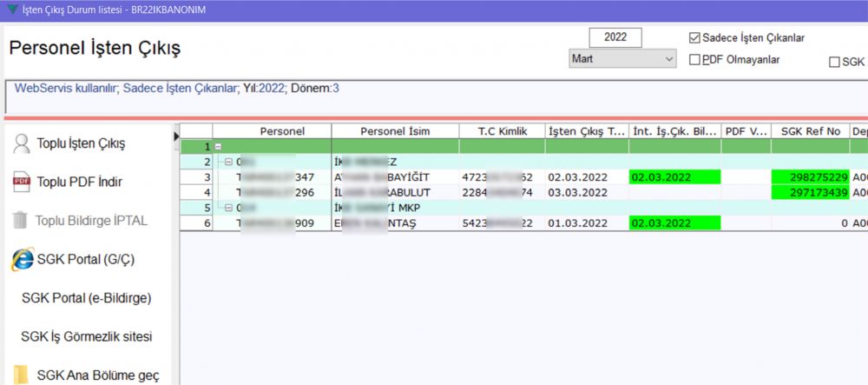Click the sidebar collapse arrow beside the grid
The height and width of the screenshot is (385, 868).
(176, 136)
